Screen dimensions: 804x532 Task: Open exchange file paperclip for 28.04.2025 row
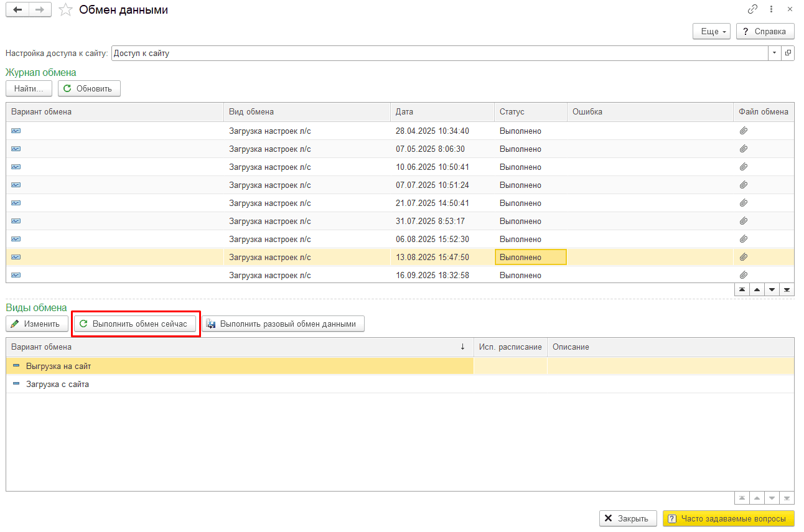click(x=743, y=131)
